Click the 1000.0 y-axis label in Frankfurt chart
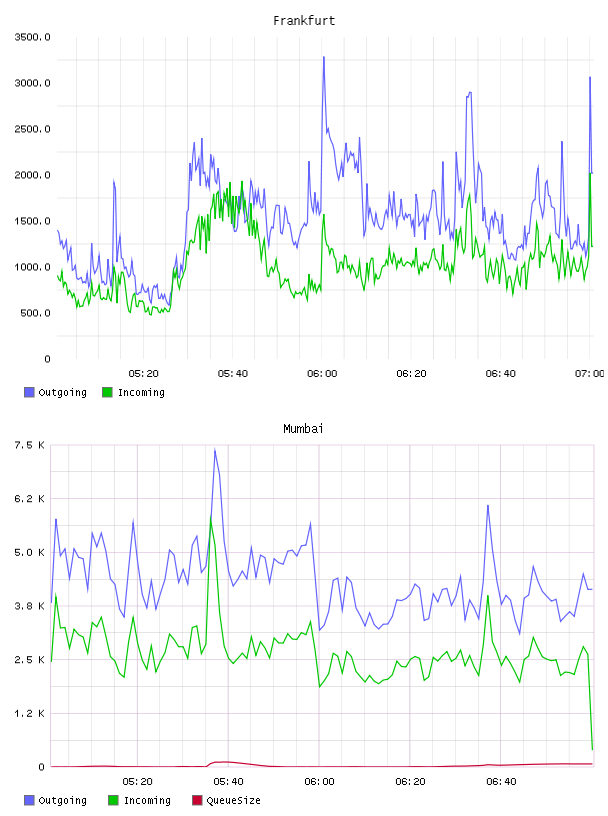The height and width of the screenshot is (816, 608). pyautogui.click(x=33, y=267)
